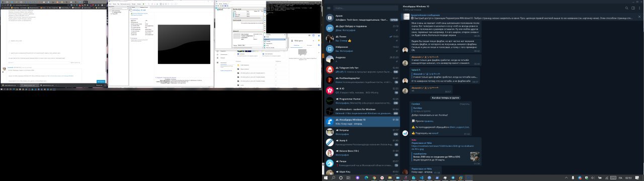Open the Котуалы channel

click(362, 132)
